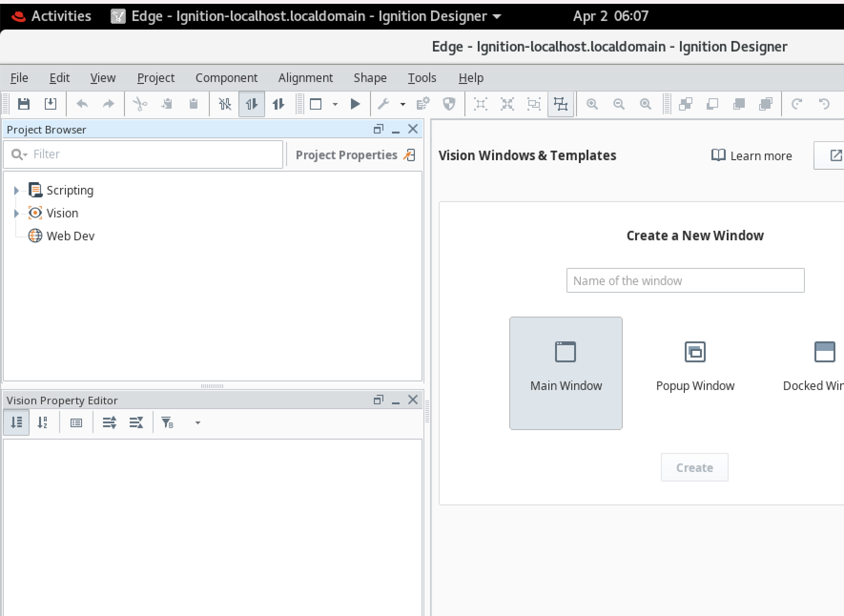
Task: Expand the Vision tree node
Action: click(17, 214)
